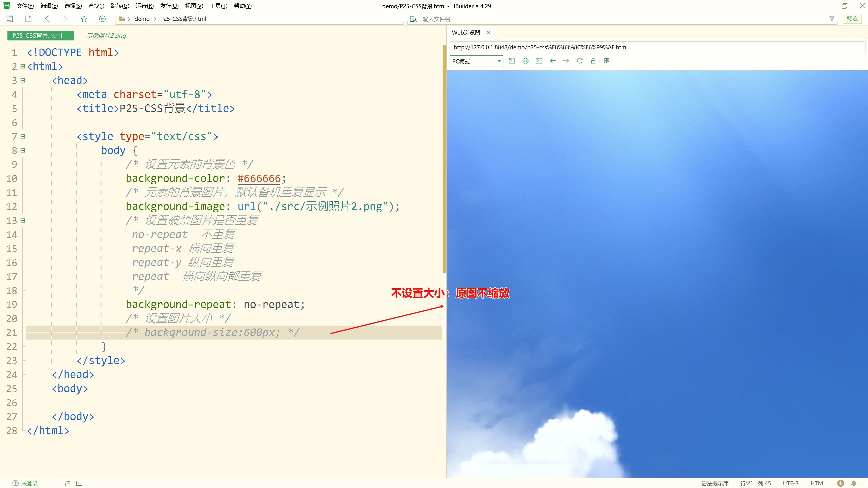Open the 运行(R) menu

[145, 6]
